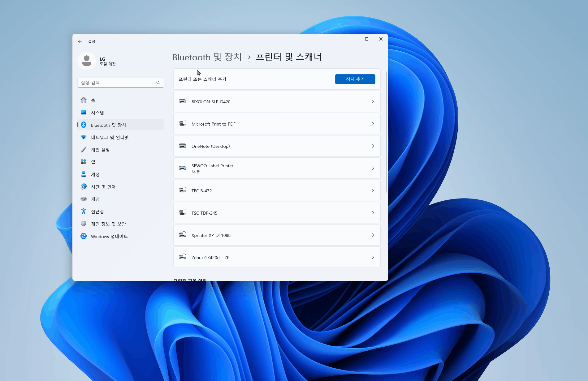This screenshot has height=381, width=588.
Task: Select the Zebra GK420d - ZPL name
Action: (212, 258)
